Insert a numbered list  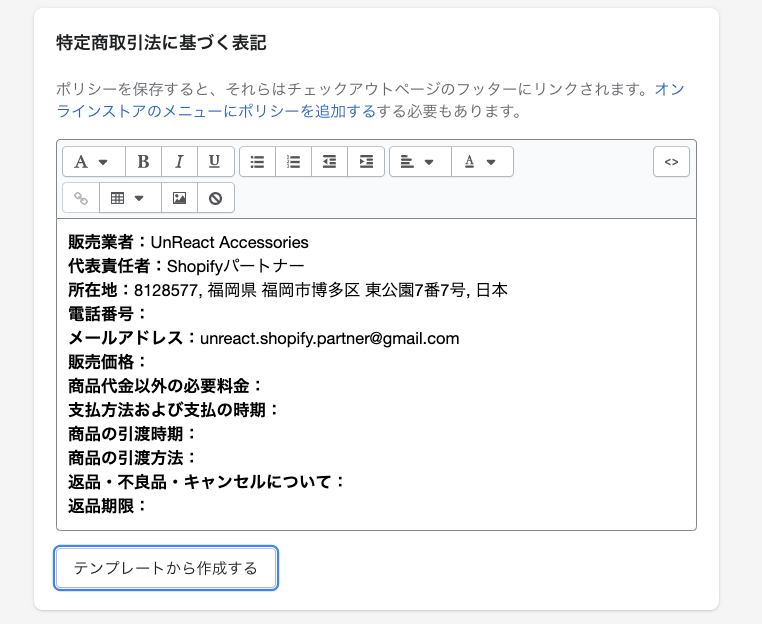(294, 161)
